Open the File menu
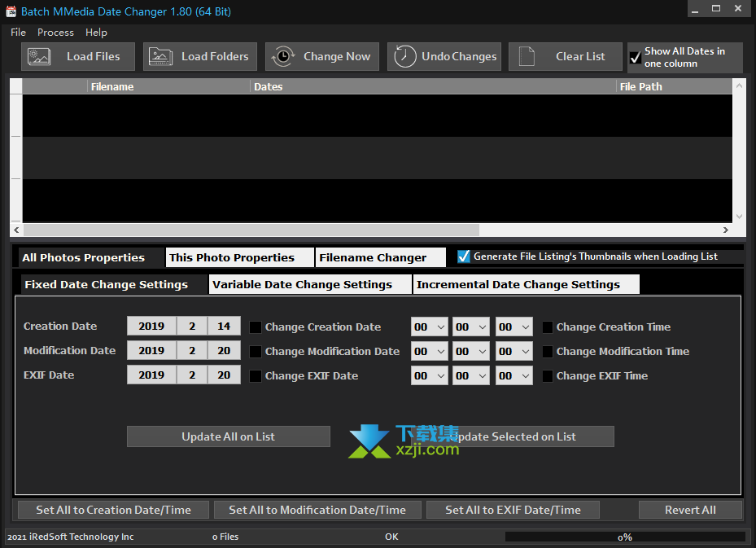 pos(19,33)
